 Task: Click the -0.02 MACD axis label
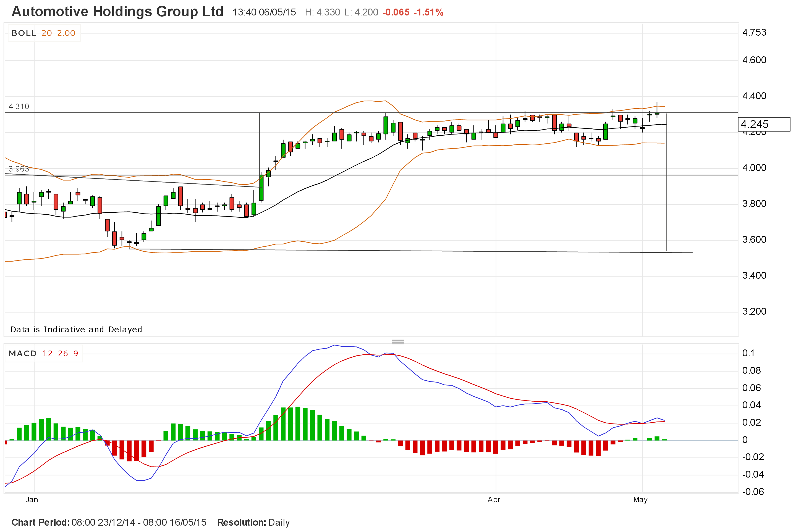tap(753, 457)
